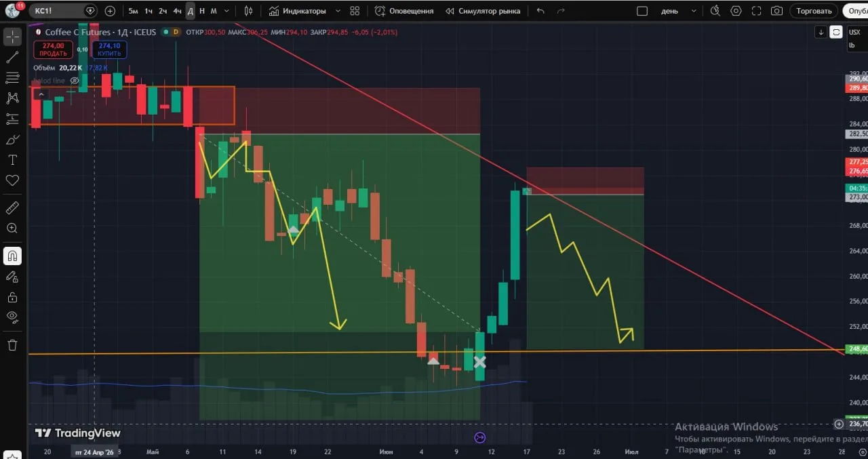
Task: Select the Д daily timeframe
Action: pos(191,11)
